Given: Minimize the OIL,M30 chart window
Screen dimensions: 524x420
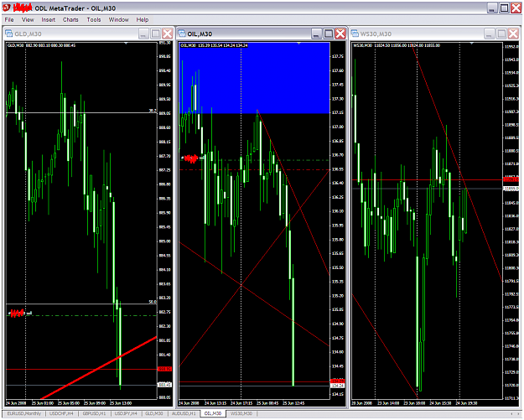Looking at the screenshot, I should click(316, 34).
